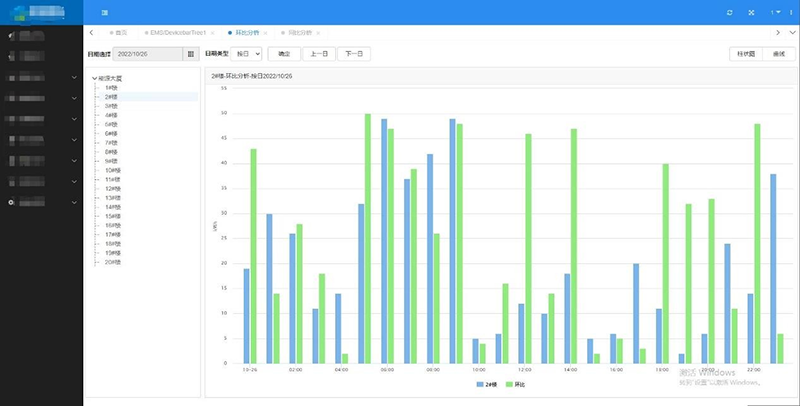The width and height of the screenshot is (800, 406).
Task: Toggle the 环比 legend series
Action: [519, 384]
